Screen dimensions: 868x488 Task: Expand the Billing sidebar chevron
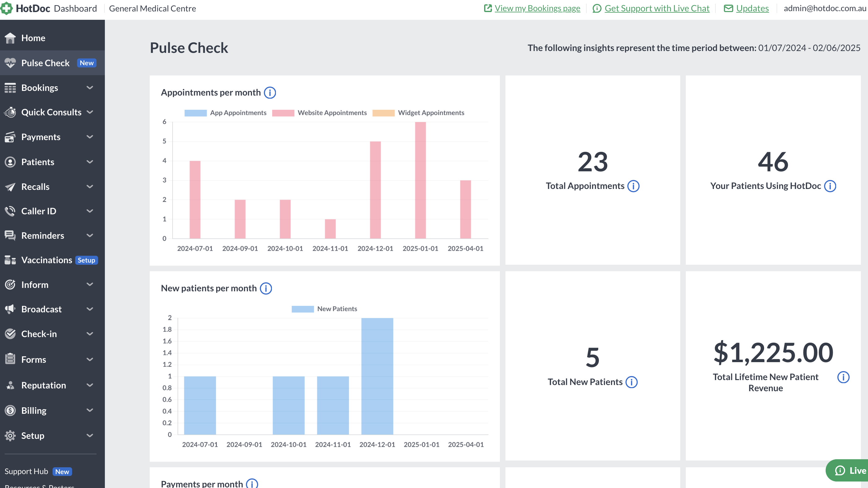coord(90,410)
